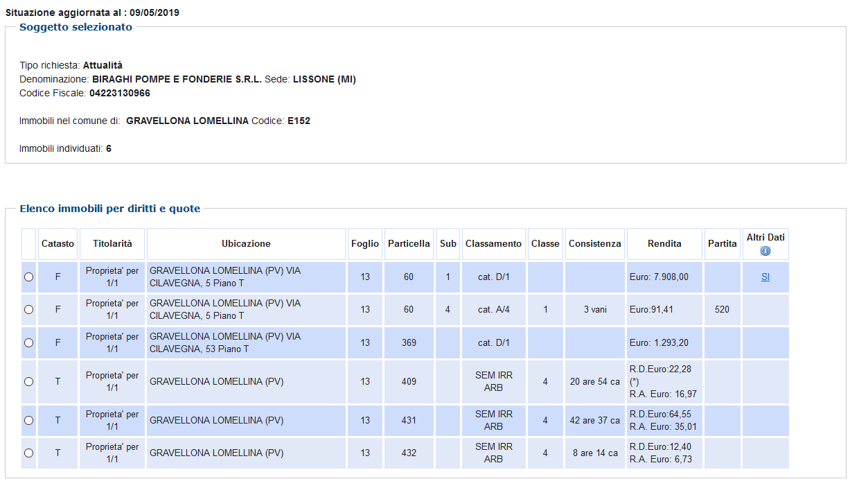The height and width of the screenshot is (488, 868).
Task: Click the info icon under Altri Dati
Action: pos(765,251)
